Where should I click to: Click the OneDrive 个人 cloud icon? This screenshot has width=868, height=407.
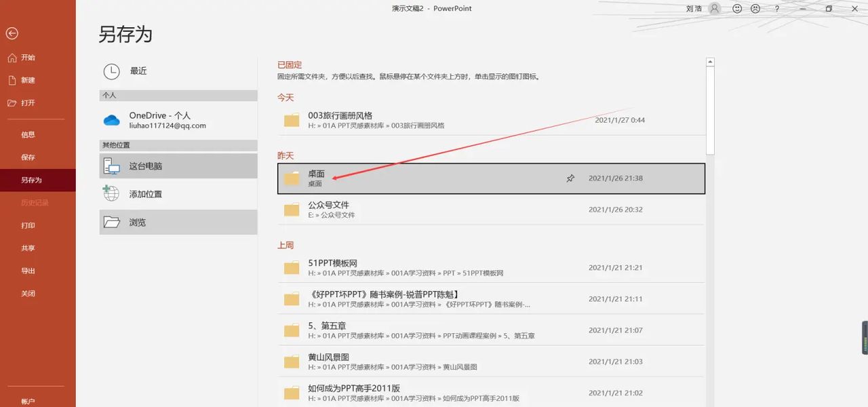point(111,119)
